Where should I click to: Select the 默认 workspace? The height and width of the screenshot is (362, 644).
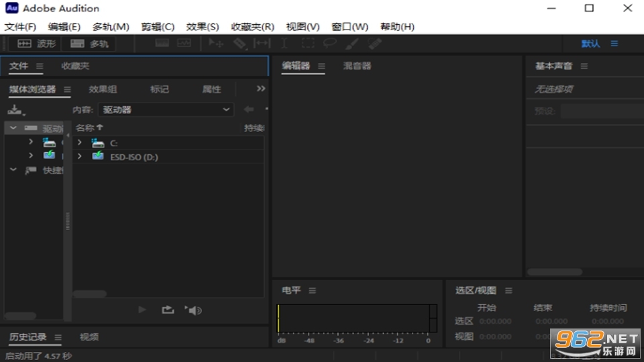click(x=590, y=44)
